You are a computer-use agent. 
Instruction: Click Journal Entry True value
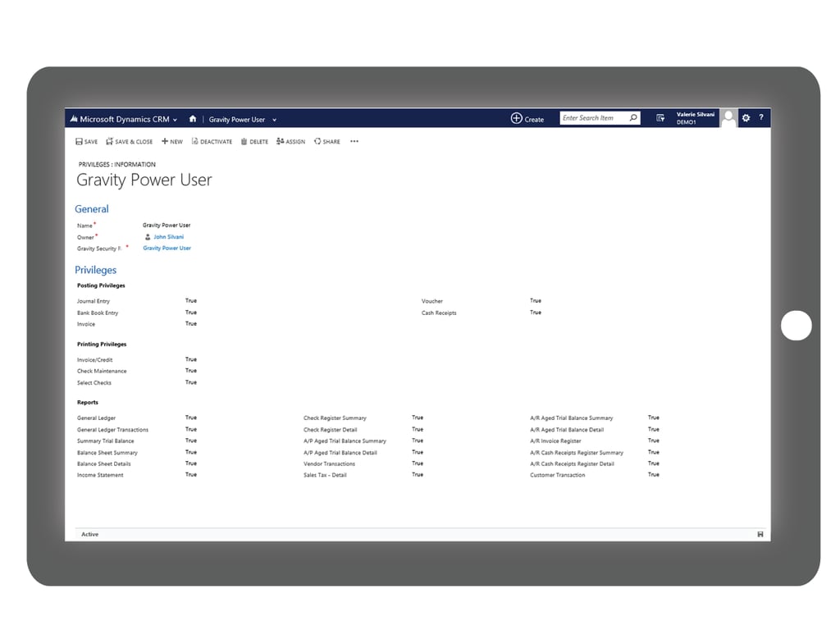point(191,300)
